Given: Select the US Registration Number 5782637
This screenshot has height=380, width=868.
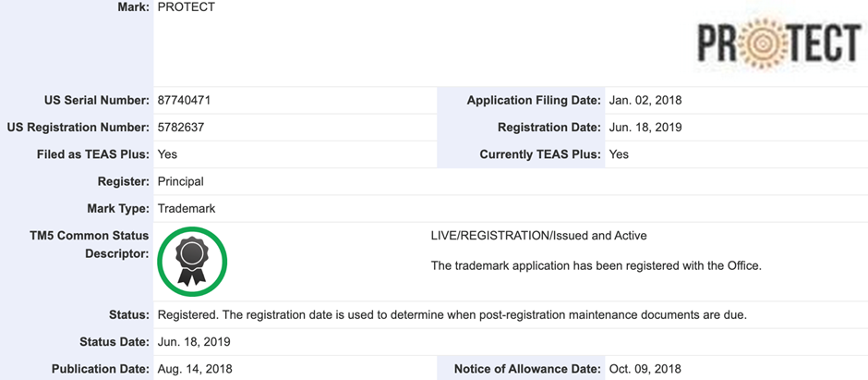Looking at the screenshot, I should point(181,128).
